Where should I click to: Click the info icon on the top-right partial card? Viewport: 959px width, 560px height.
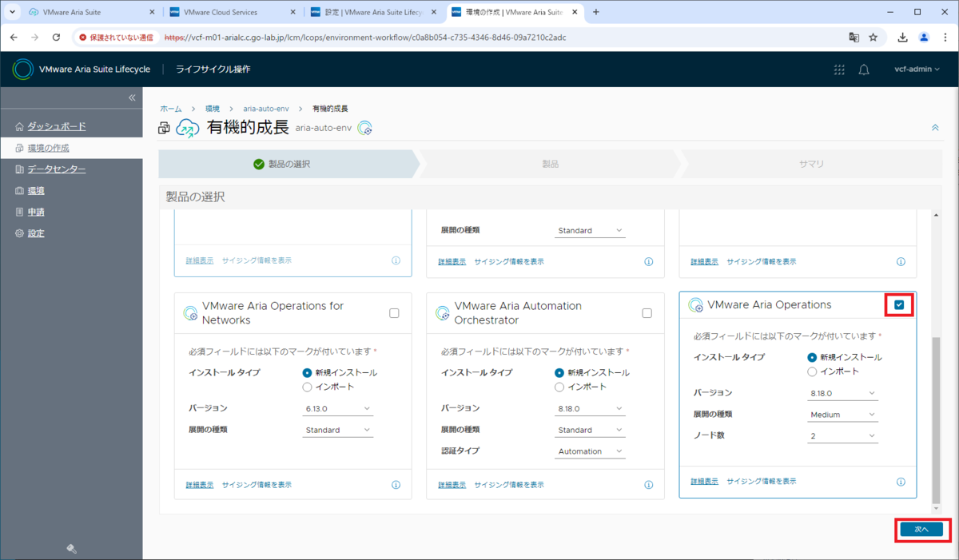[901, 262]
